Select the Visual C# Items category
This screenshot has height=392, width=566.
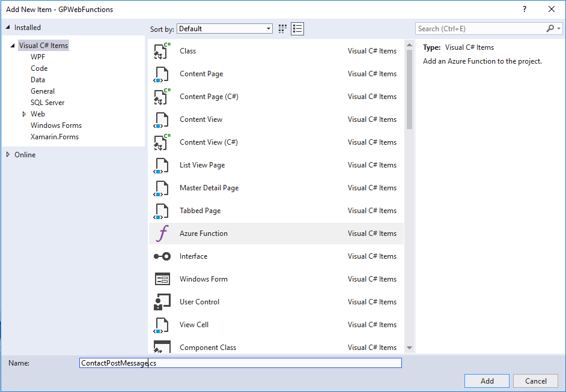pyautogui.click(x=43, y=46)
